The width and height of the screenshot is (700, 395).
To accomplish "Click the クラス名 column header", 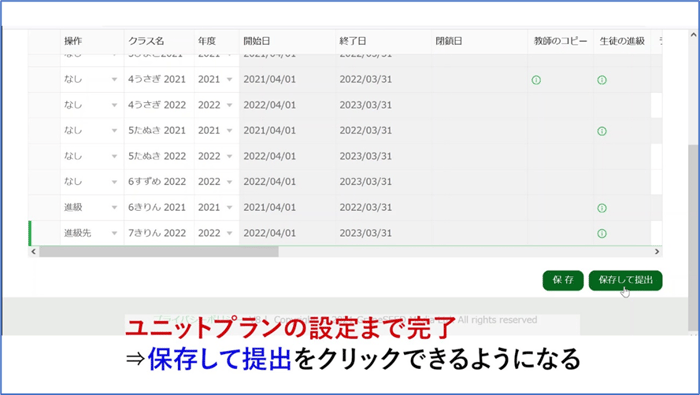I will 159,41.
